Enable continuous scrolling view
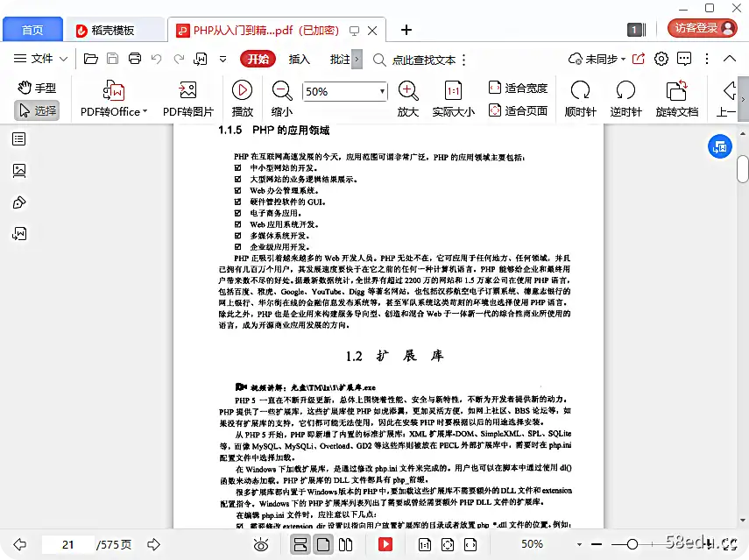Viewport: 749px width, 560px height. pyautogui.click(x=300, y=544)
